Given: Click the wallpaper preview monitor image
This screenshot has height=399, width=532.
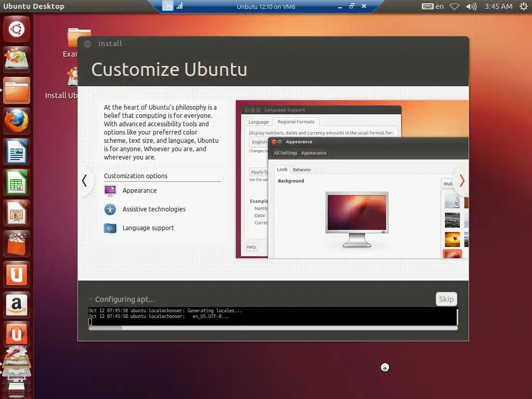Looking at the screenshot, I should [357, 219].
